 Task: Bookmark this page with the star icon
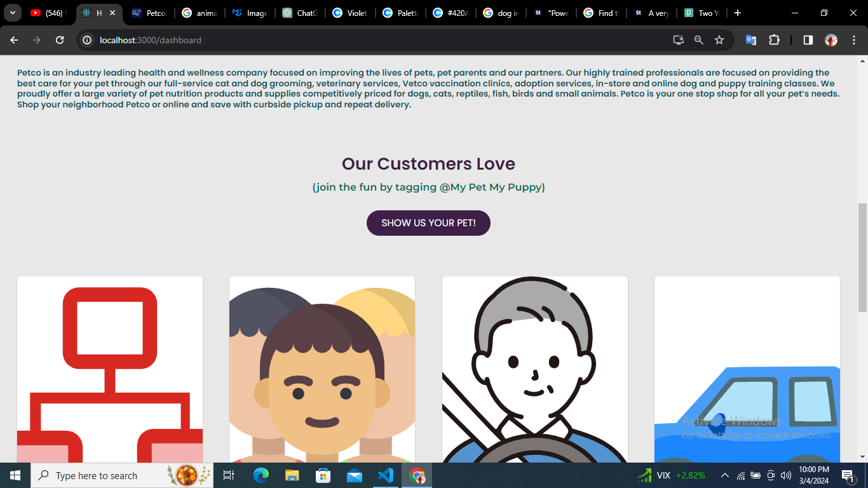coord(719,40)
